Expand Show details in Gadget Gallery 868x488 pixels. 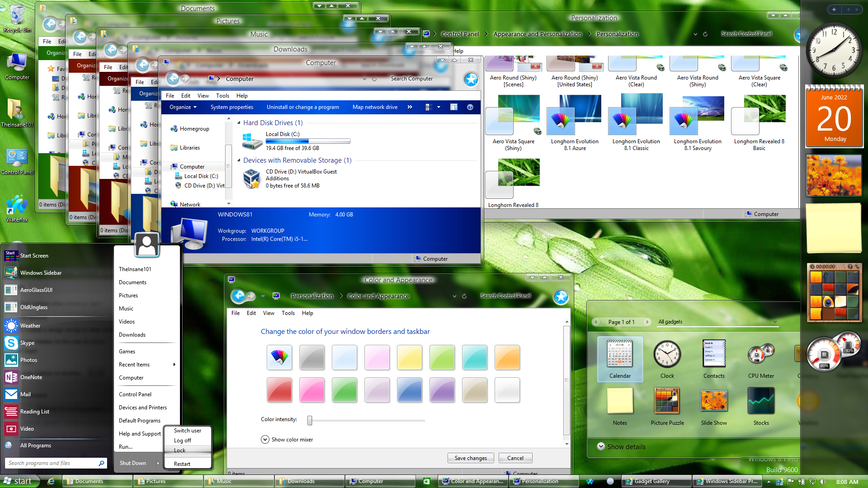pyautogui.click(x=622, y=446)
